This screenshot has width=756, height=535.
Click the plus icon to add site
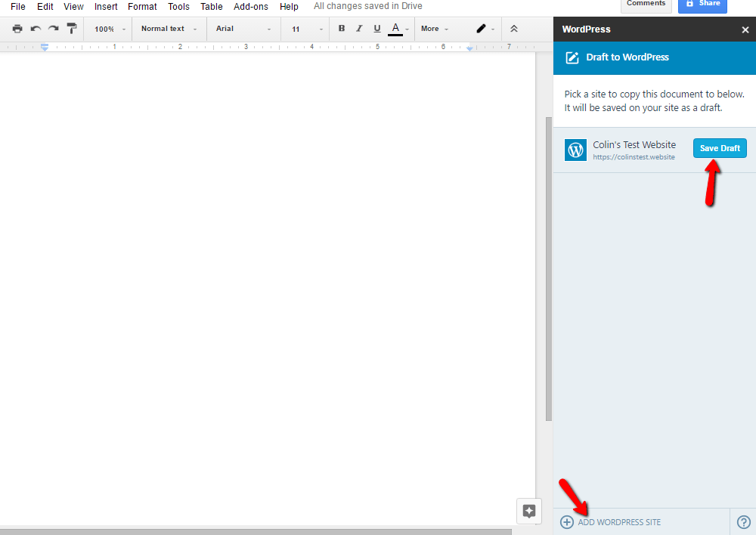pos(567,522)
